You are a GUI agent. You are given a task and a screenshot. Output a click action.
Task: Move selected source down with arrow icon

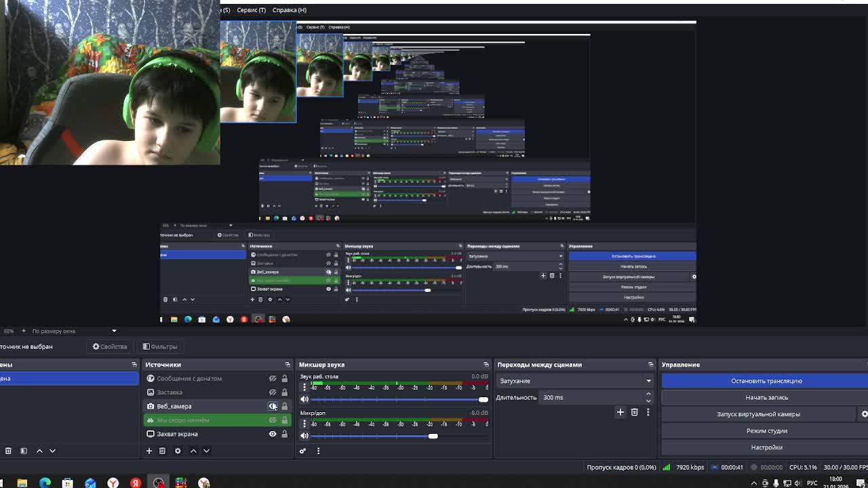click(207, 451)
